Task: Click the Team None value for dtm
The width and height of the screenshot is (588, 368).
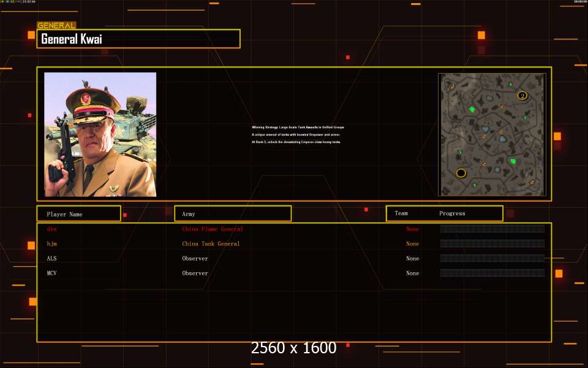Action: [x=412, y=229]
